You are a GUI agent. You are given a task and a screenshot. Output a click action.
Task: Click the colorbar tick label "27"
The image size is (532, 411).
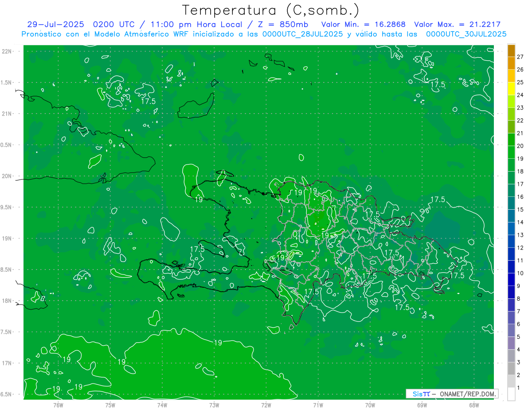coord(520,57)
